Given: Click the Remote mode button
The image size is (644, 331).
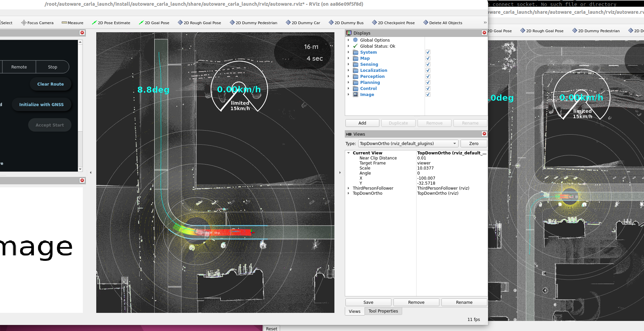Looking at the screenshot, I should coord(19,67).
